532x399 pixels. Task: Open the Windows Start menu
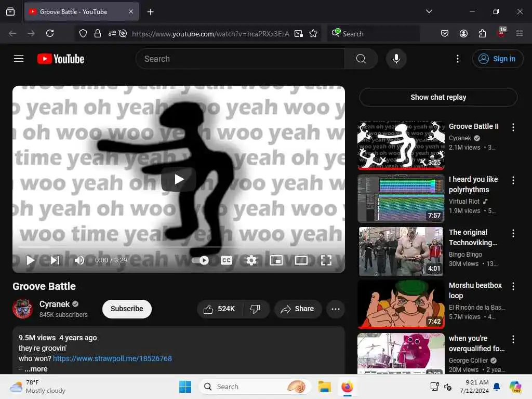[185, 387]
